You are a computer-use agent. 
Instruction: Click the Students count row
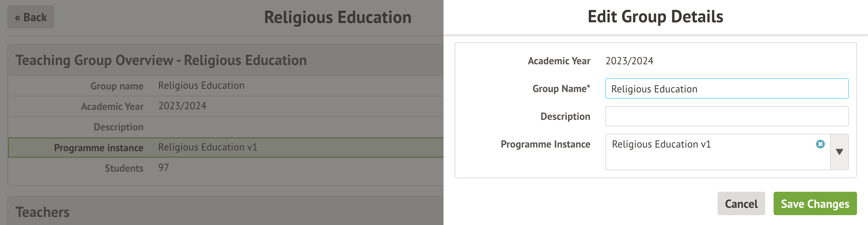[225, 168]
